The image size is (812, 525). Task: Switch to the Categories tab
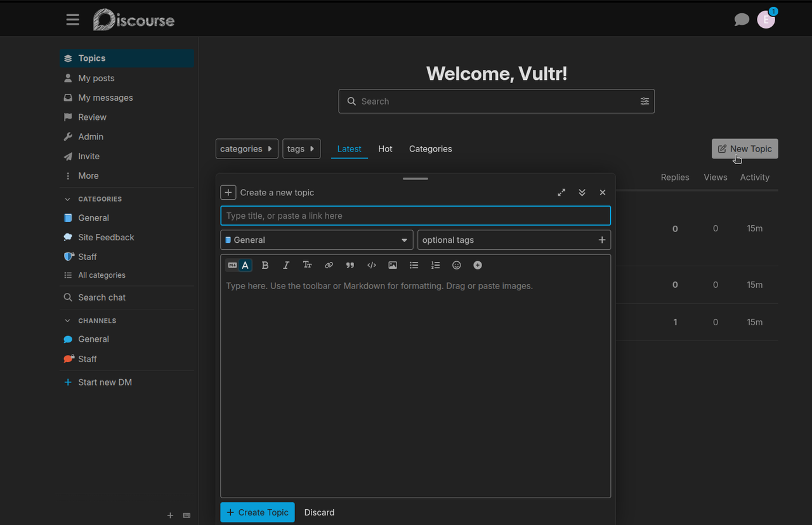(430, 149)
